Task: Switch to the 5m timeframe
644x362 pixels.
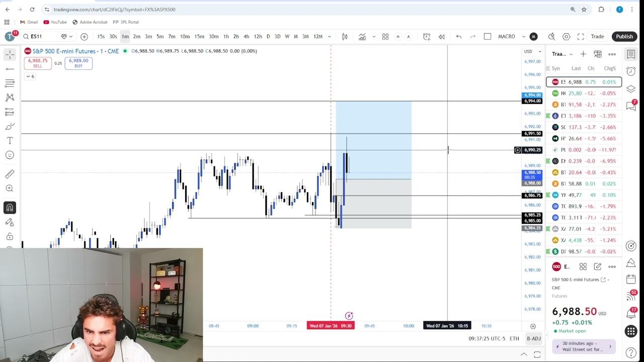Action: (x=160, y=36)
